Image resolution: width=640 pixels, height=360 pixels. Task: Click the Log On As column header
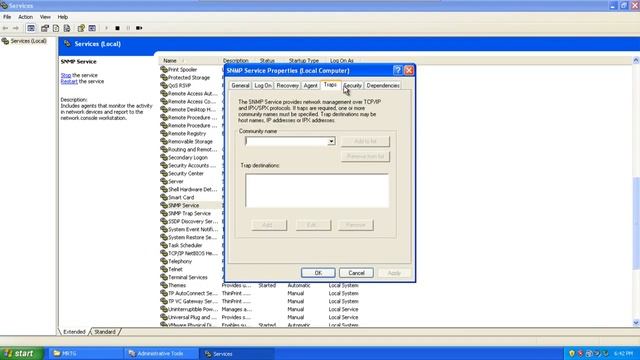(x=342, y=60)
